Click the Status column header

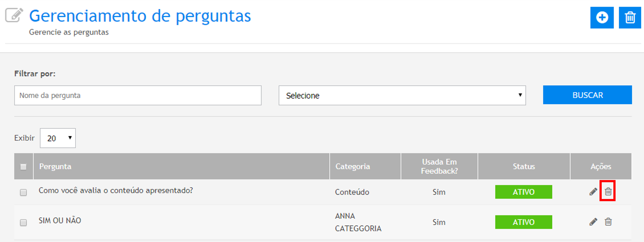pyautogui.click(x=524, y=167)
